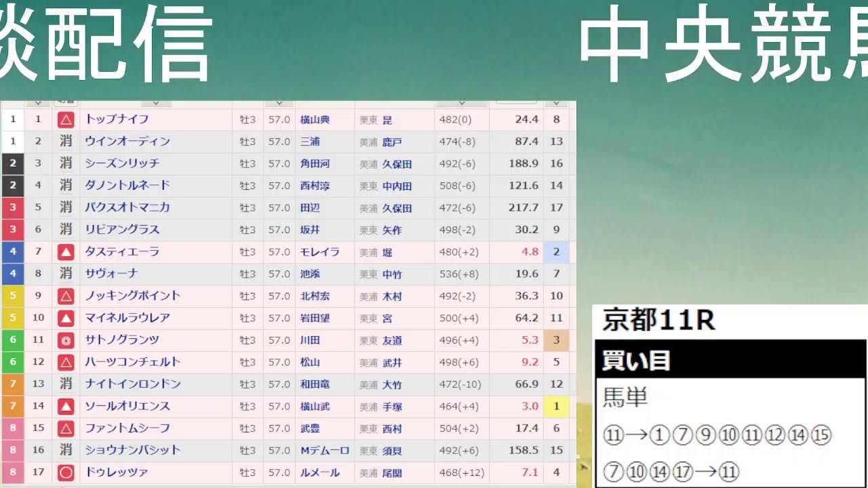The width and height of the screenshot is (868, 488).
Task: Click the 消 mark beside ショウナンバシット
Action: (65, 450)
